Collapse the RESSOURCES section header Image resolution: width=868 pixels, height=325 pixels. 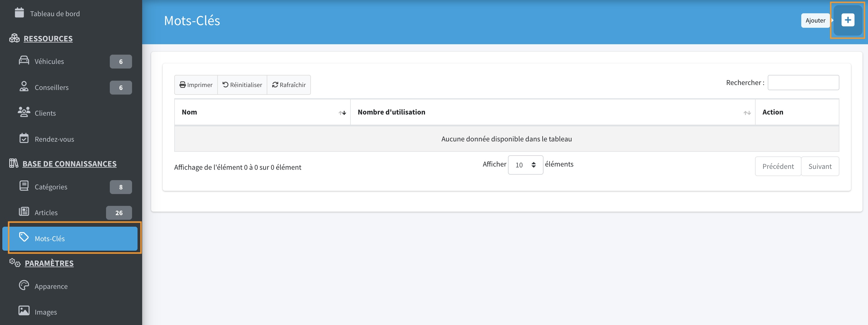pos(48,39)
